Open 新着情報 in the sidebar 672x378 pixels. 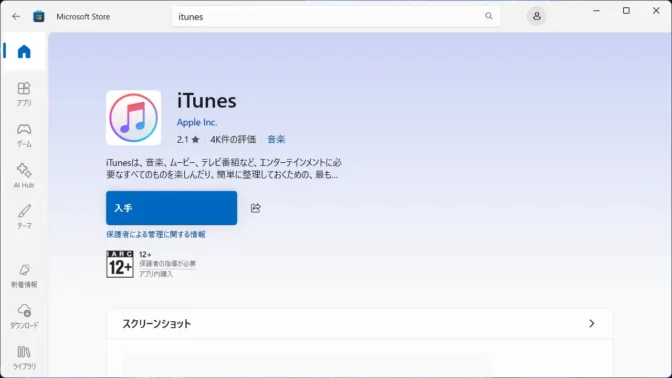[24, 276]
